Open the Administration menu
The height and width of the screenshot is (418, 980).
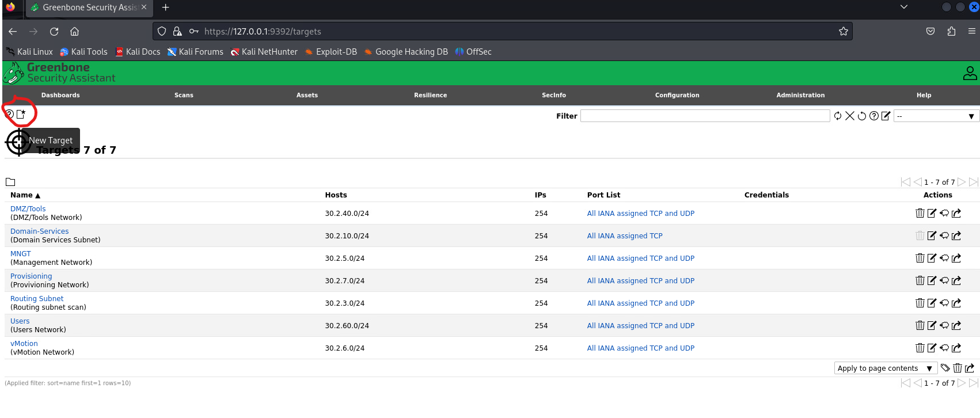[800, 95]
